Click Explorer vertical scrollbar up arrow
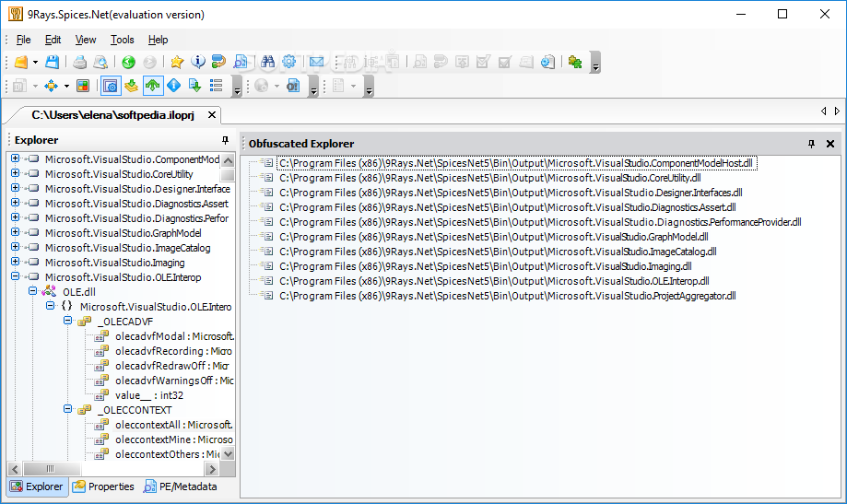847x504 pixels. [x=228, y=160]
